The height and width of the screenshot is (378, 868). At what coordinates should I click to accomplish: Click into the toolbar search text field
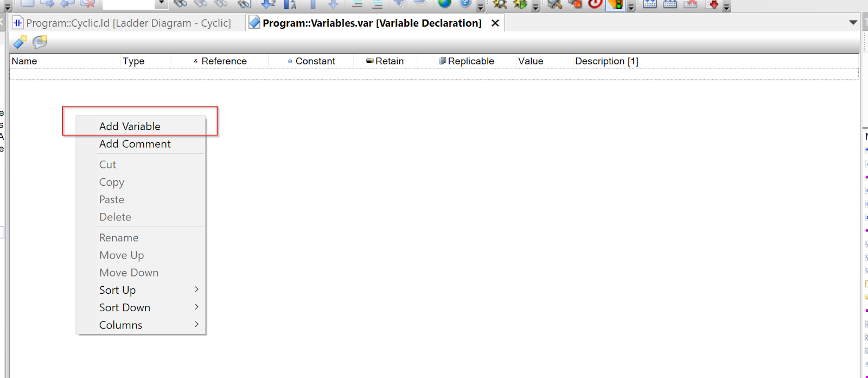click(129, 3)
